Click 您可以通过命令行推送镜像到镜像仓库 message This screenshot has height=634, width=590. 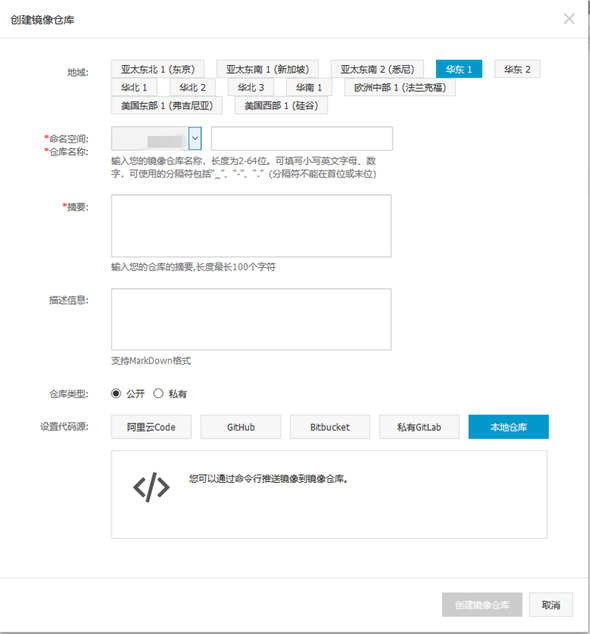click(x=269, y=479)
